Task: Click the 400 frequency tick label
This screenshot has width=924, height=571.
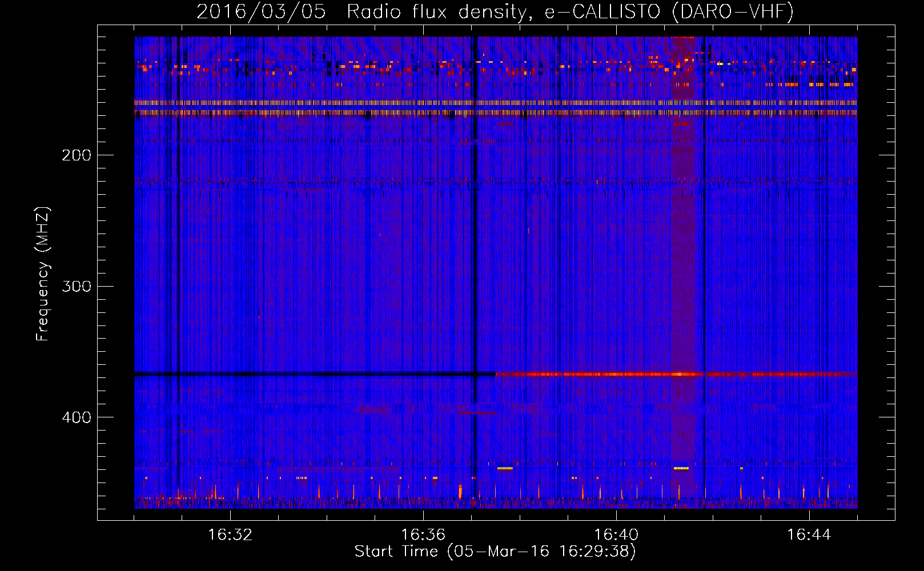Action: 77,417
